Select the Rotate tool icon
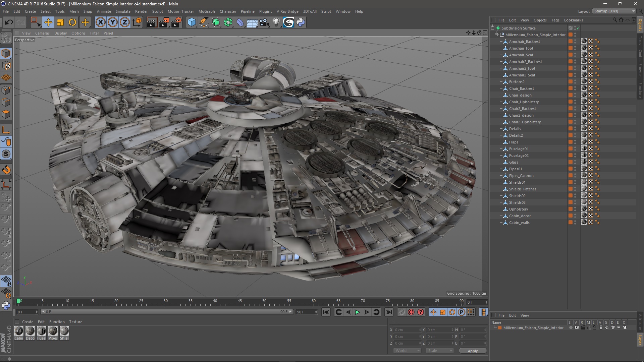 (x=72, y=22)
